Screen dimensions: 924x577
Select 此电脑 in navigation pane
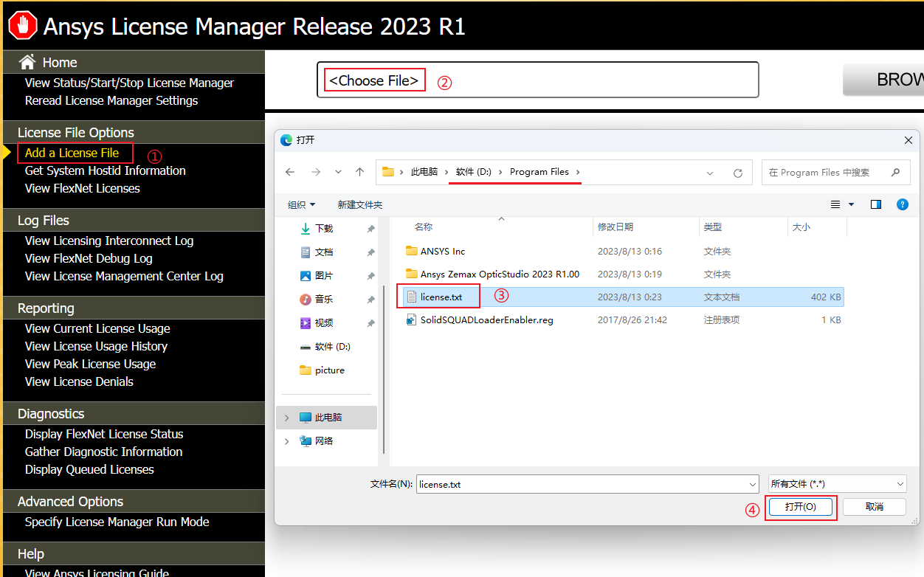(x=328, y=418)
